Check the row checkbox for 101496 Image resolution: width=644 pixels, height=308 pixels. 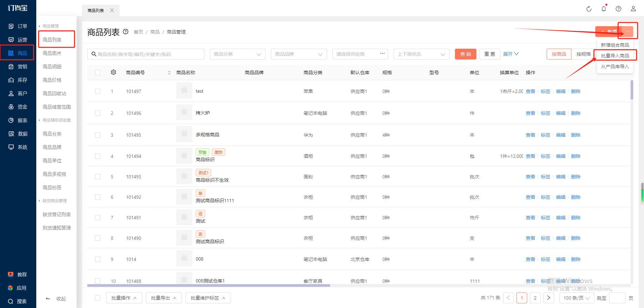click(x=98, y=113)
